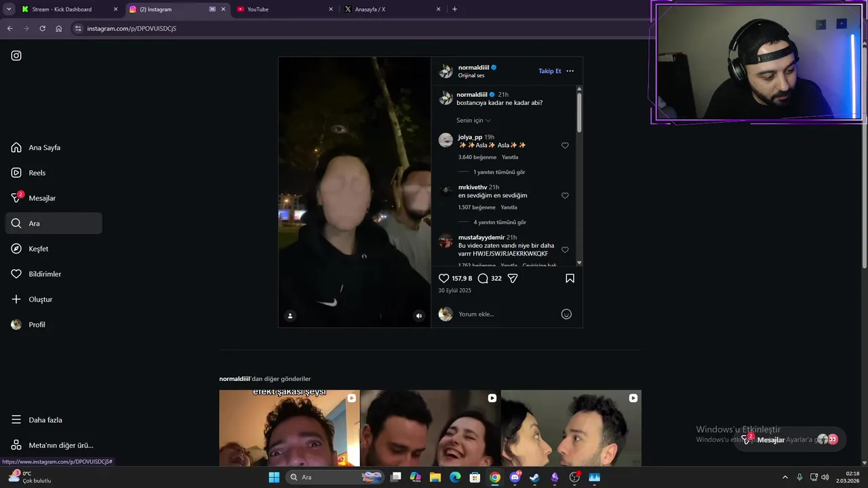Open the jolya_pp username link
The image size is (868, 488).
coord(470,138)
